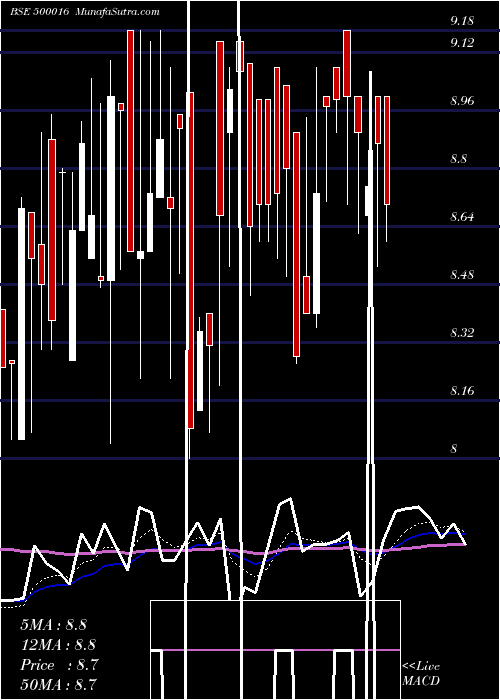Click the 8.16 price axis label
The image size is (500, 700).
tap(462, 391)
